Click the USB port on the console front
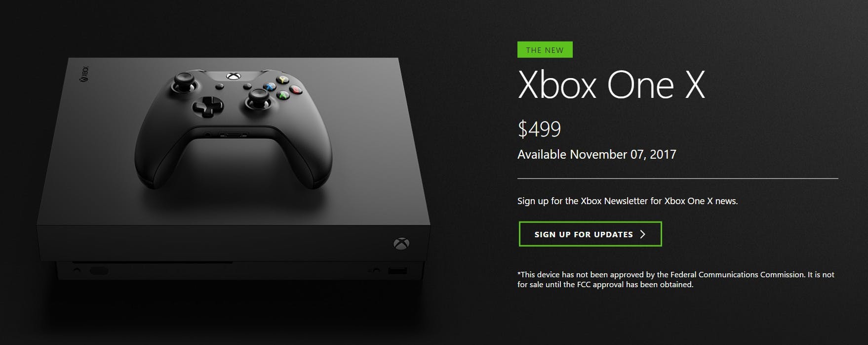868x345 pixels. 397,270
